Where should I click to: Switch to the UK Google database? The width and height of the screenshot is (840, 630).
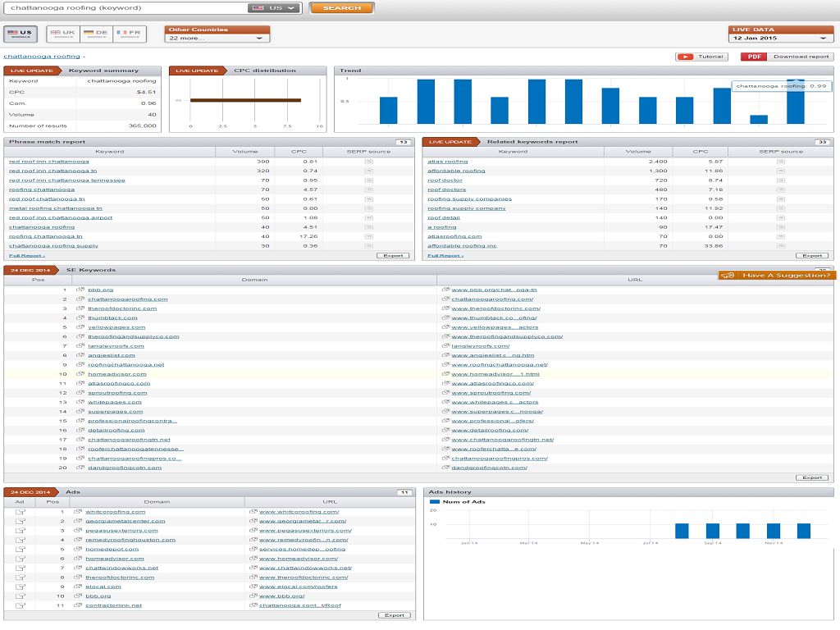[x=63, y=34]
